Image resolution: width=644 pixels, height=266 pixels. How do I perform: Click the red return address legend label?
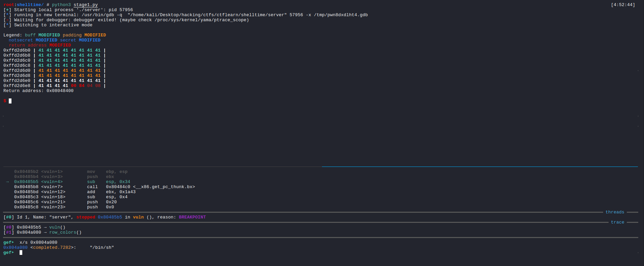coord(28,45)
